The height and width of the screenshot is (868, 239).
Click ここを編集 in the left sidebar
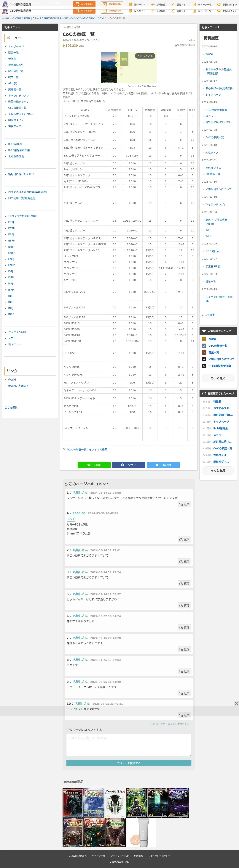[x=11, y=408]
